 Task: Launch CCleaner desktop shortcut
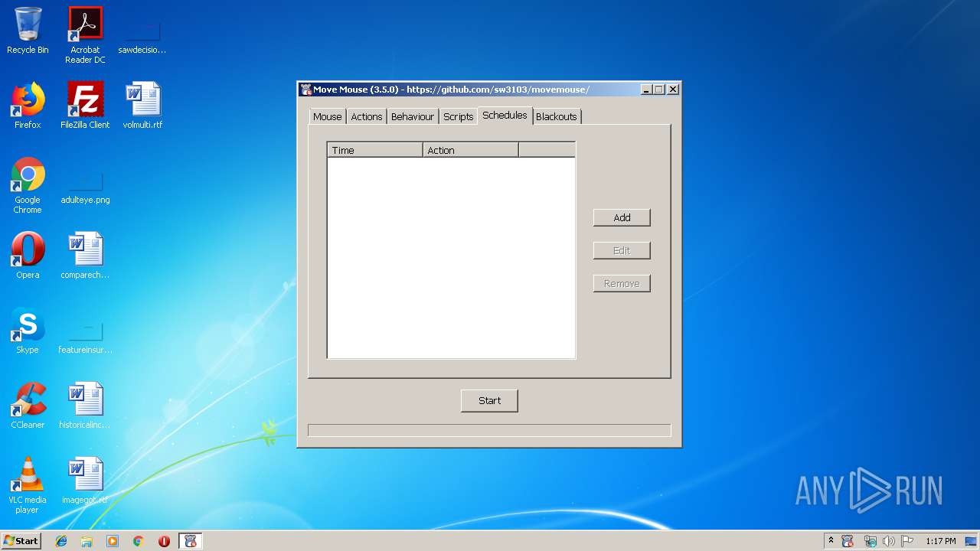click(28, 406)
